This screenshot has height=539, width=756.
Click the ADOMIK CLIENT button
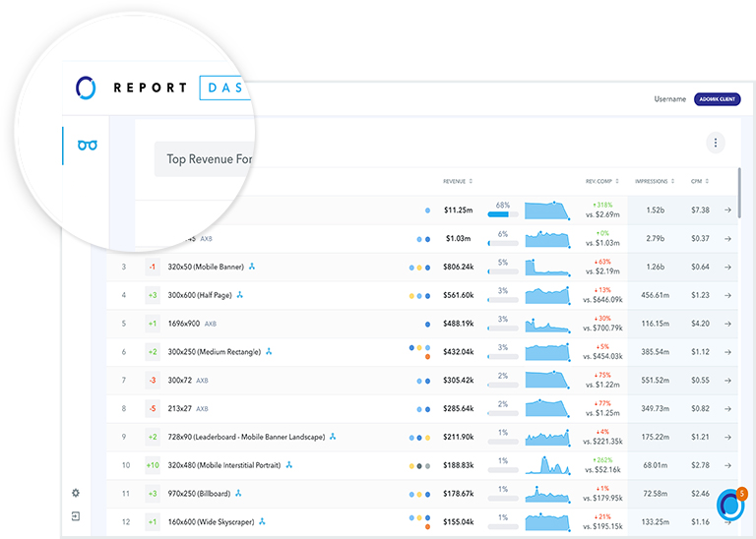717,99
